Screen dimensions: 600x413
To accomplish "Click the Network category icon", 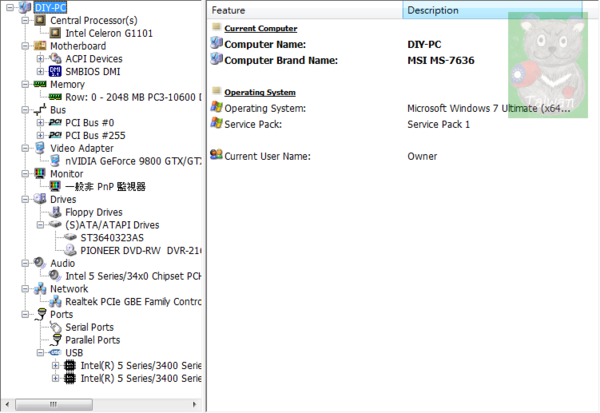I will click(40, 289).
